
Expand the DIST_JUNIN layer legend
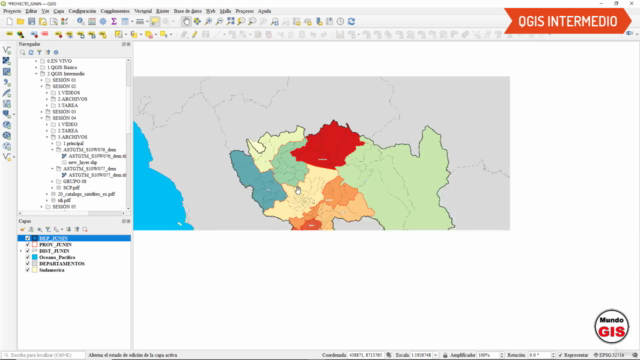[x=21, y=251]
